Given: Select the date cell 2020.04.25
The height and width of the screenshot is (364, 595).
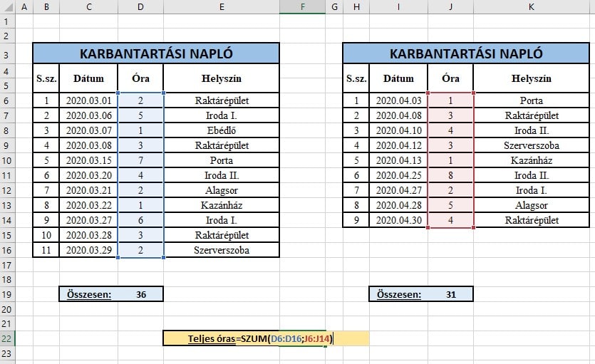Looking at the screenshot, I should pos(399,175).
